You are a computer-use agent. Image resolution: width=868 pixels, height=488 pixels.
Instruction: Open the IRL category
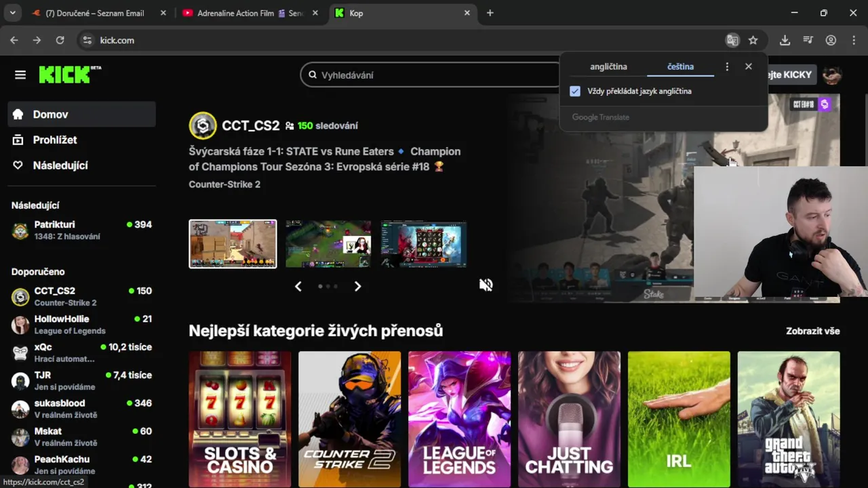pos(679,419)
